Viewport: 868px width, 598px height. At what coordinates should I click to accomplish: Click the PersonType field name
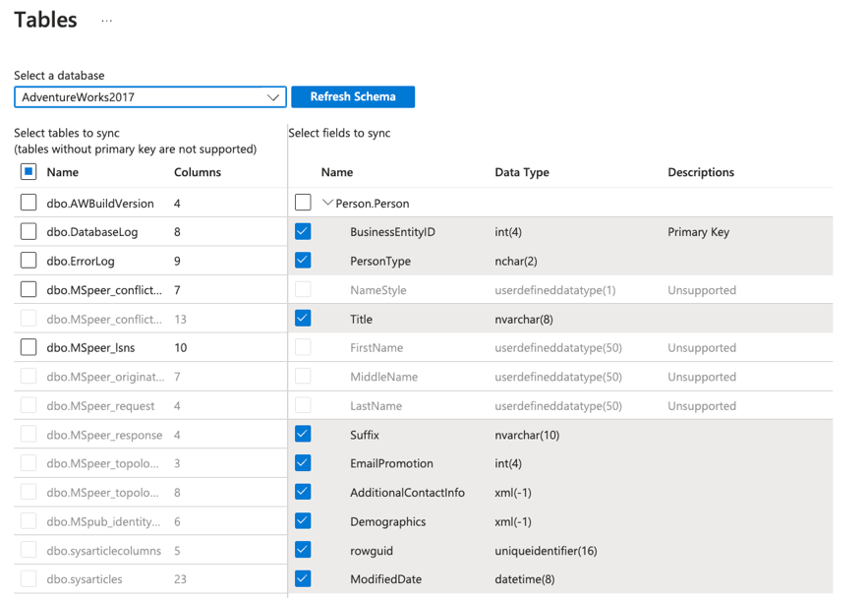tap(380, 261)
